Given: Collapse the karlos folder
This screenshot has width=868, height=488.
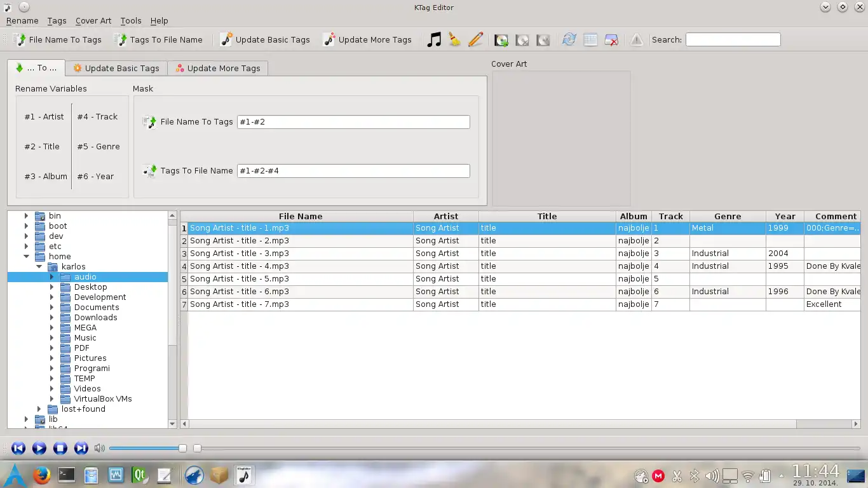Looking at the screenshot, I should [x=39, y=267].
